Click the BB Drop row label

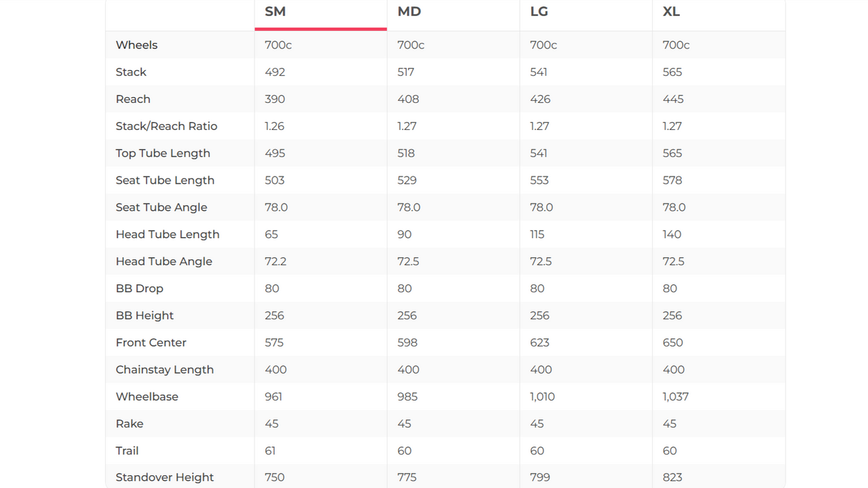coord(139,289)
